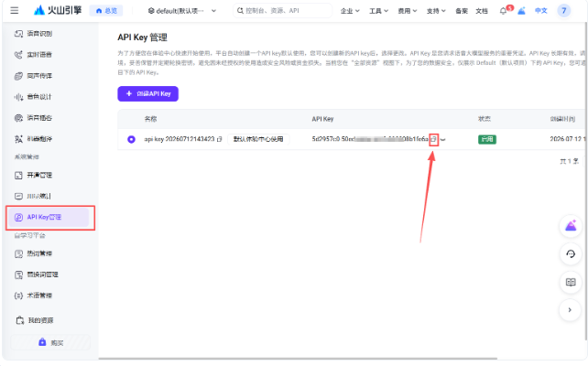Open the usage statistics sidebar item
The image size is (588, 366).
tap(33, 196)
